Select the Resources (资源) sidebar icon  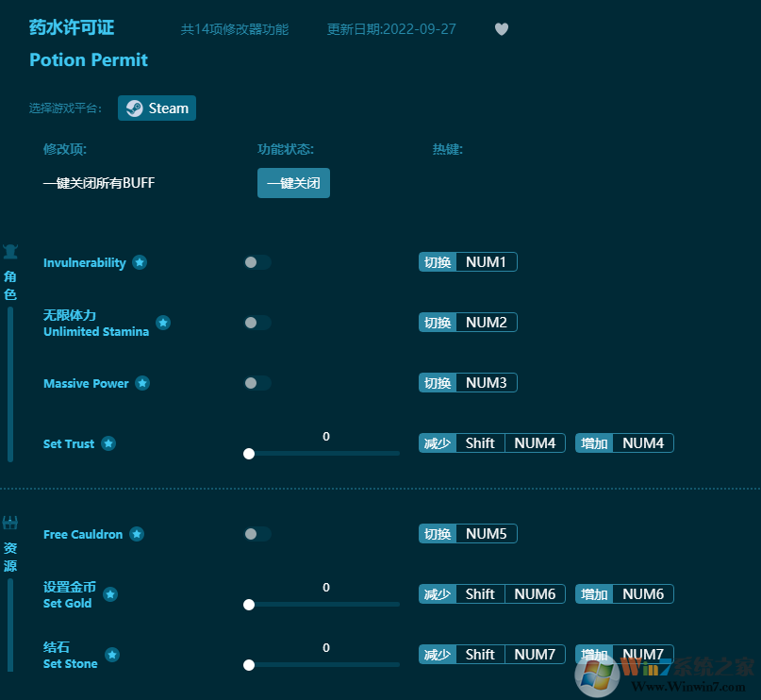coord(10,522)
